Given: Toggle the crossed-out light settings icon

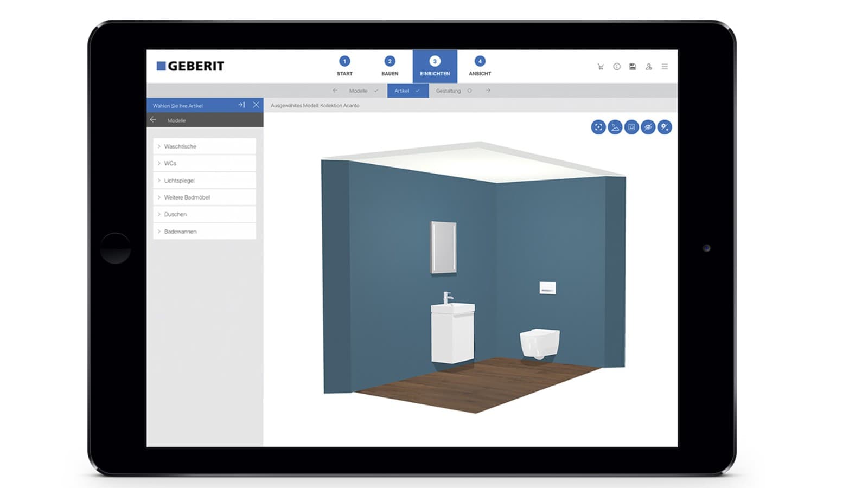Looking at the screenshot, I should (665, 127).
